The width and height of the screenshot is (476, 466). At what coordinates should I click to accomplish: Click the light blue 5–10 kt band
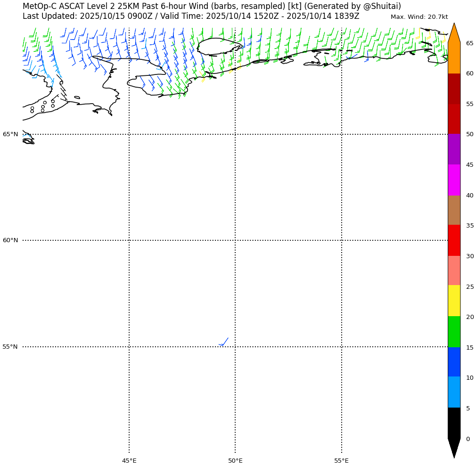coord(454,392)
